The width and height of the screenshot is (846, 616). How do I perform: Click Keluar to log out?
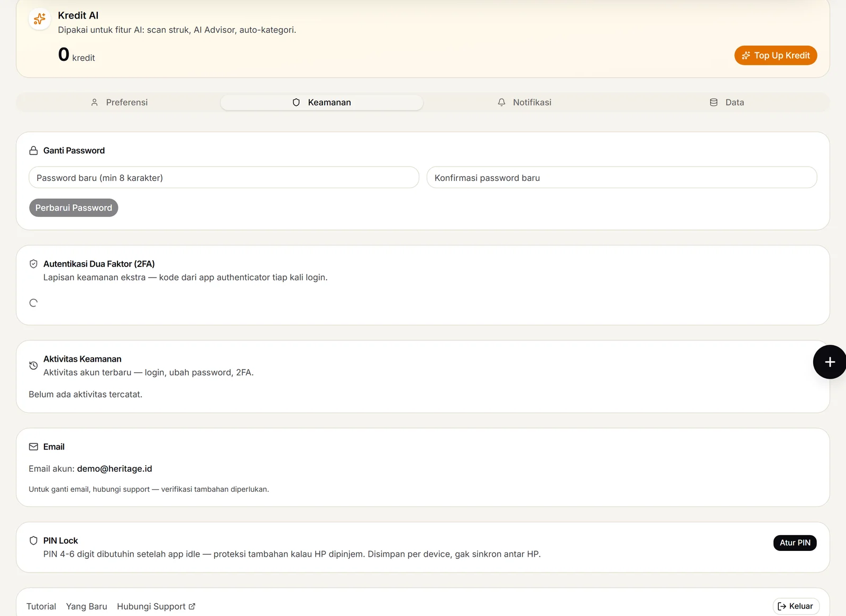click(796, 606)
